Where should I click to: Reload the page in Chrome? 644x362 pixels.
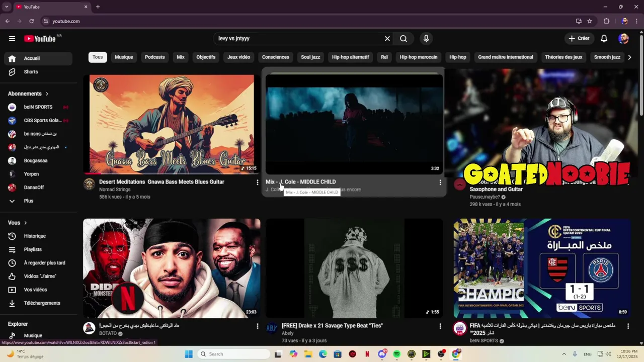coord(31,21)
